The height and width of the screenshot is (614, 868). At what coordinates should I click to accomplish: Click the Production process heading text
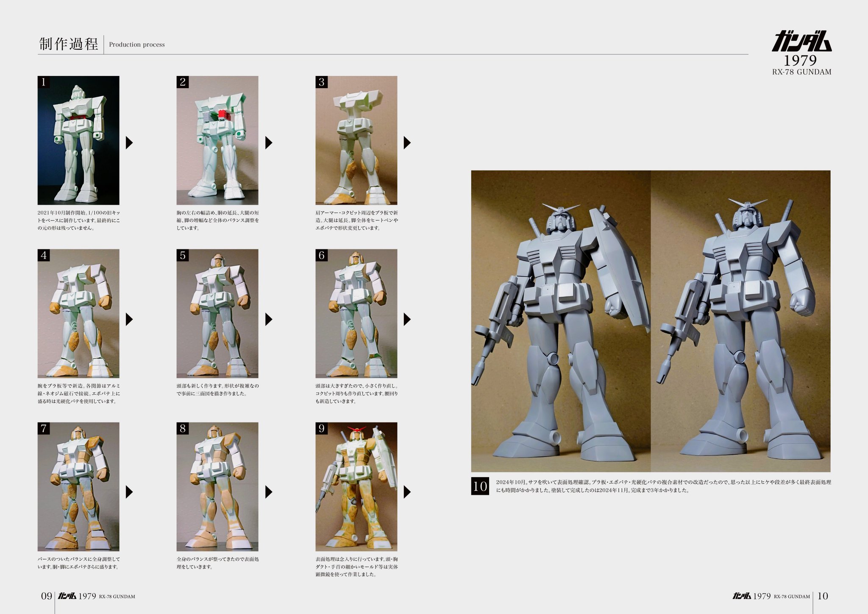pyautogui.click(x=137, y=45)
